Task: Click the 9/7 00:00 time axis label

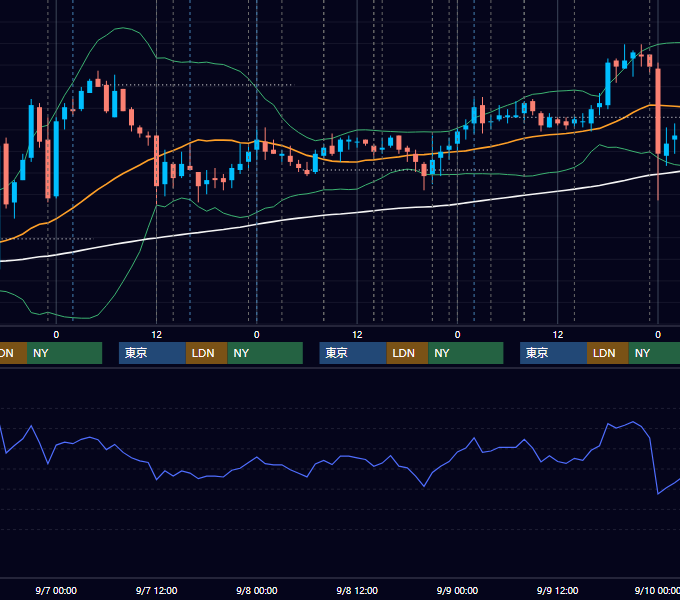Action: tap(56, 590)
